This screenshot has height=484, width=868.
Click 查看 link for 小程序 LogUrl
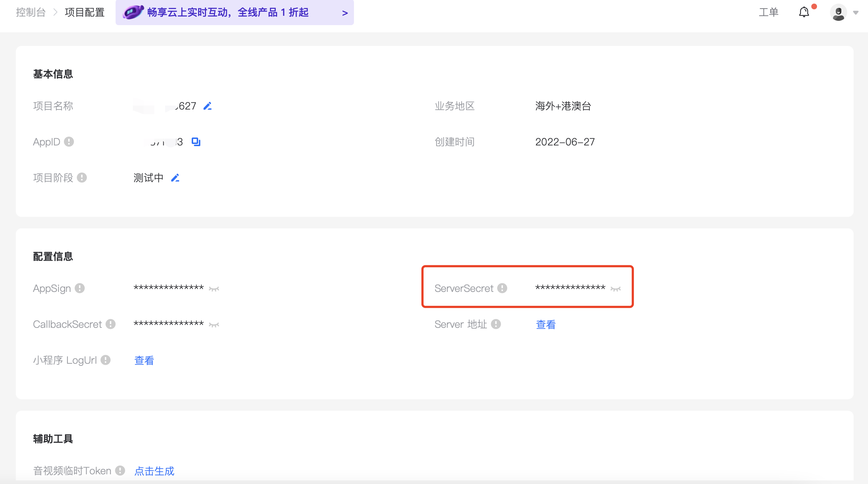pos(144,360)
